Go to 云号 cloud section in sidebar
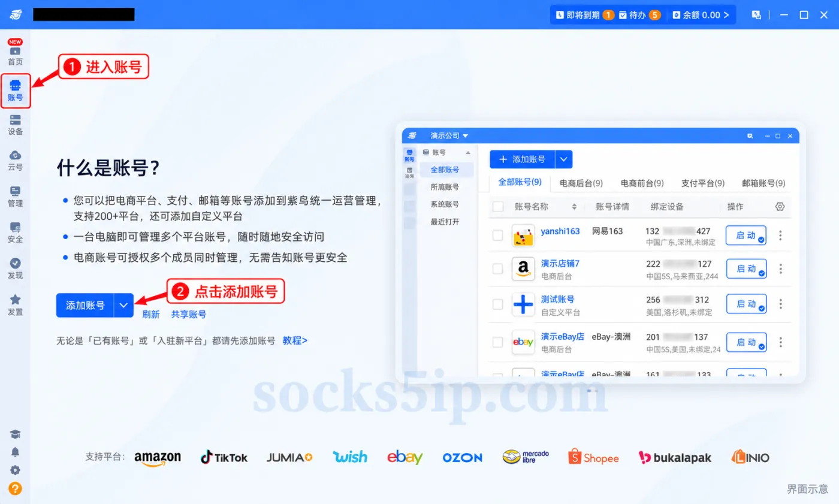The height and width of the screenshot is (504, 839). coord(16,161)
